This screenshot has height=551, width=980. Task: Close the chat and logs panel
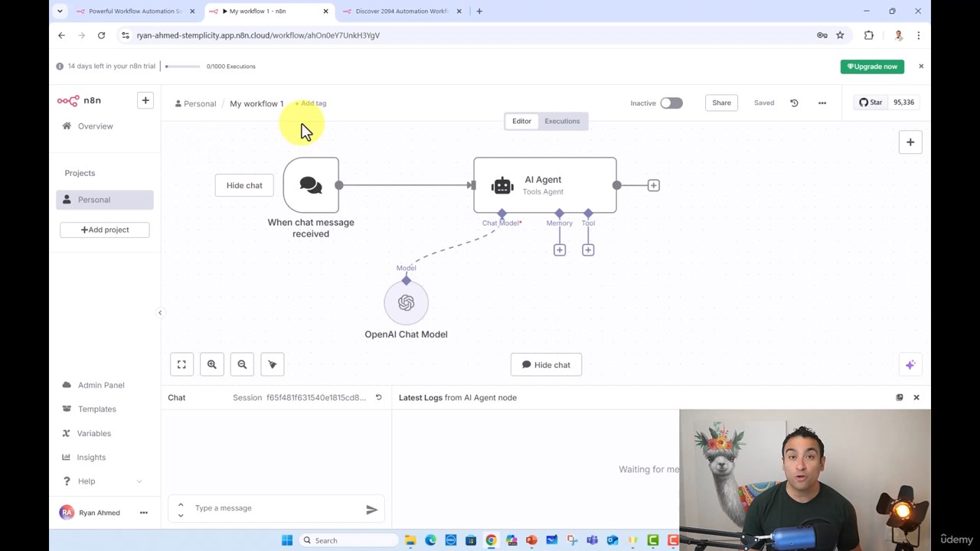pyautogui.click(x=916, y=398)
